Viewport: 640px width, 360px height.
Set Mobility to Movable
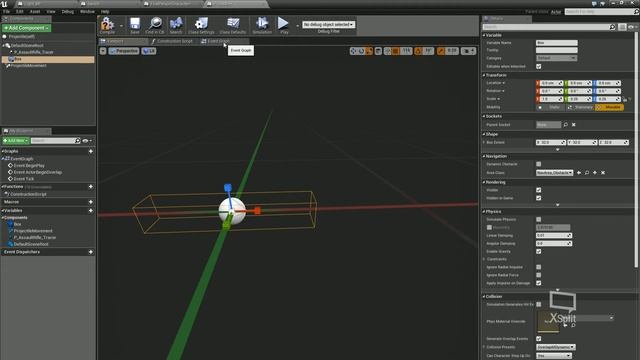pyautogui.click(x=609, y=107)
